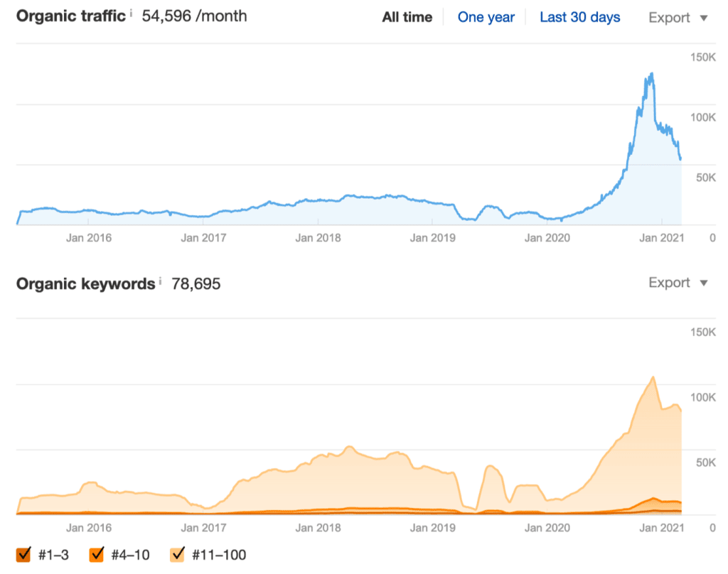Screen dimensions: 728x574
Task: Click the Organic keywords heading
Action: pos(85,283)
